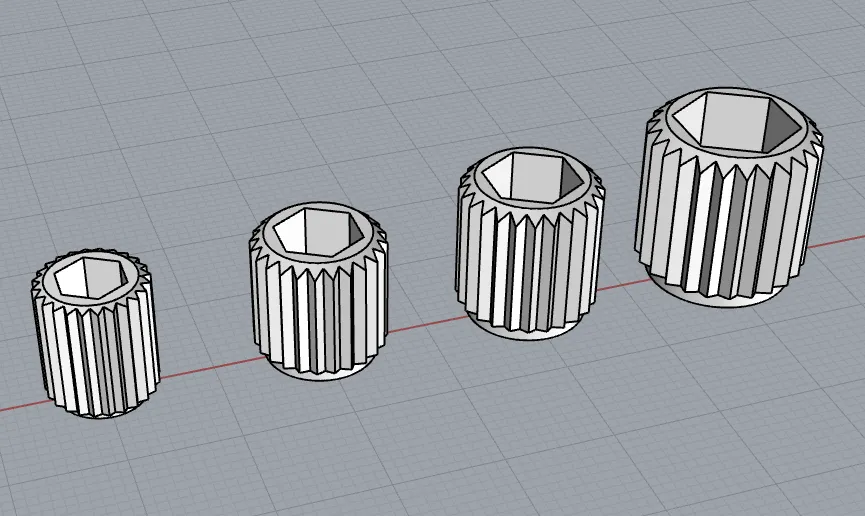Pick the hex socket of the third knob
Viewport: 865px width, 516px height.
pos(532,175)
